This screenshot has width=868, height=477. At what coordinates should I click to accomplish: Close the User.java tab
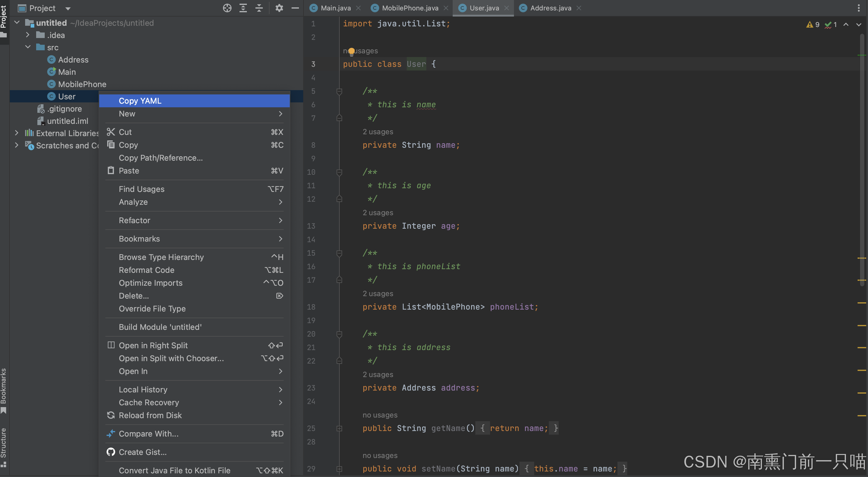506,8
